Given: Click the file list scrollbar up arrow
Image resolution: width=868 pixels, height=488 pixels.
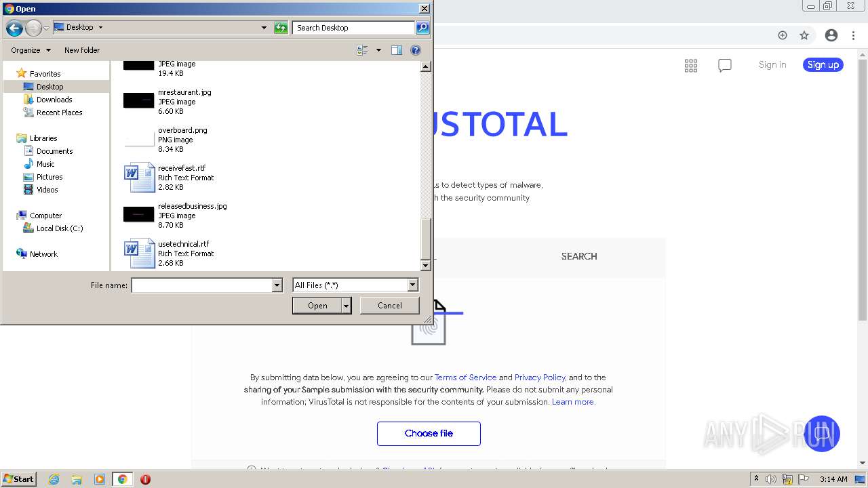Looking at the screenshot, I should click(x=426, y=66).
